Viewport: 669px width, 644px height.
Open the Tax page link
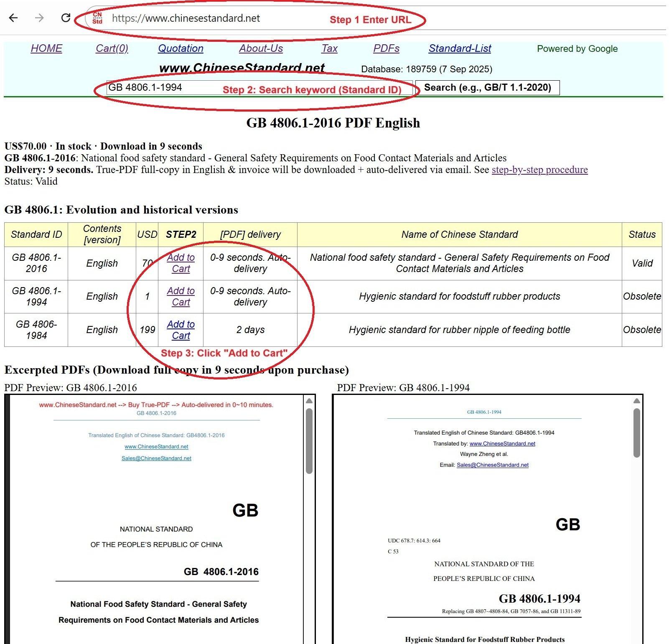(329, 48)
